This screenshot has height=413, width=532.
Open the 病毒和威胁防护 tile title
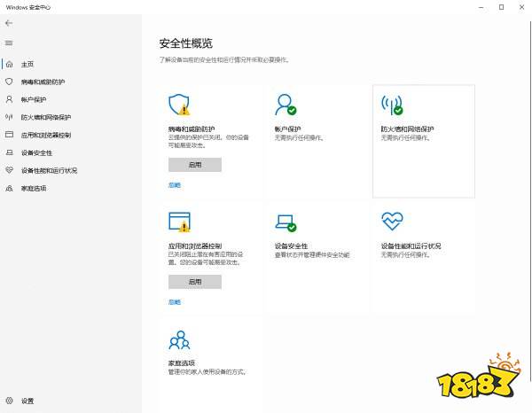coord(192,129)
